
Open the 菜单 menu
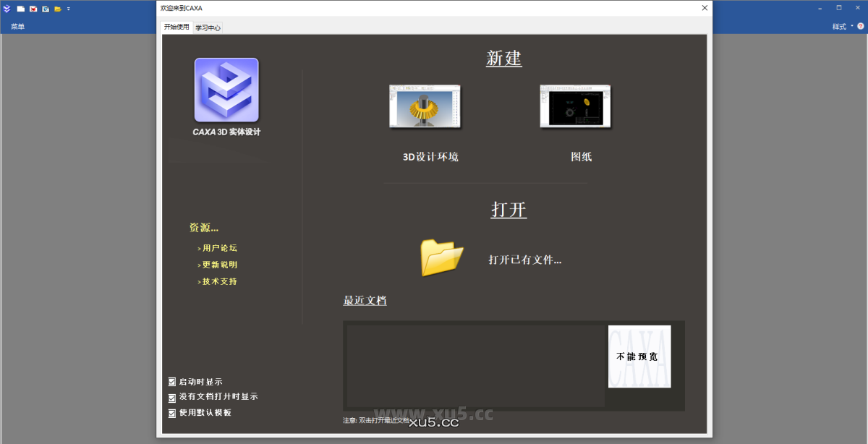[x=17, y=26]
